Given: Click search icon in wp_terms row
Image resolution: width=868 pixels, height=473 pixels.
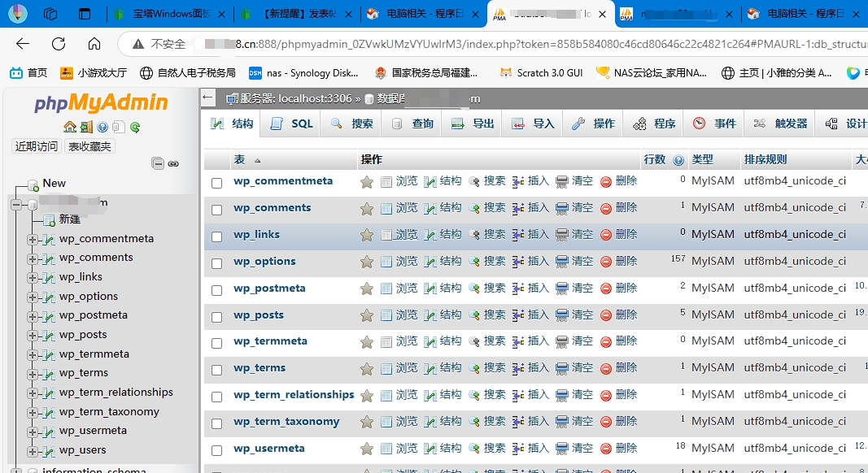Looking at the screenshot, I should click(473, 368).
